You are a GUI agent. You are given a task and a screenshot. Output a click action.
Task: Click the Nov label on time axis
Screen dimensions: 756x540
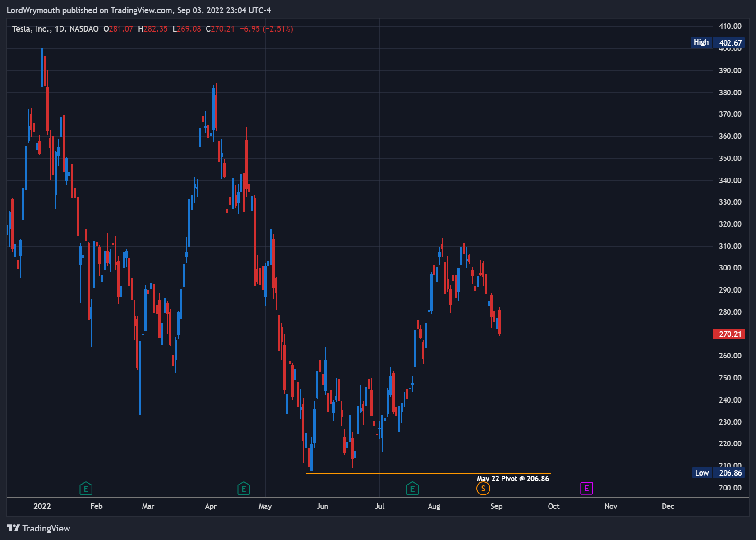click(611, 506)
